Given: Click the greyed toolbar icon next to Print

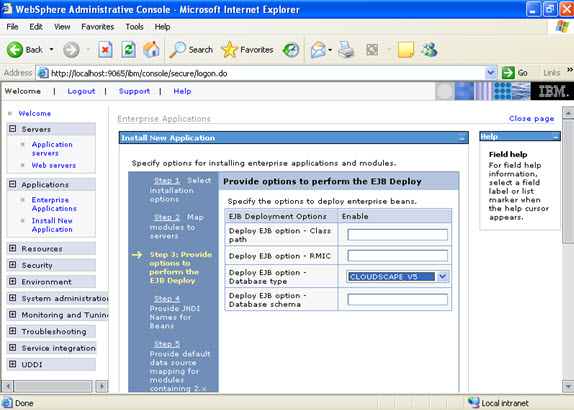Looking at the screenshot, I should tap(372, 49).
